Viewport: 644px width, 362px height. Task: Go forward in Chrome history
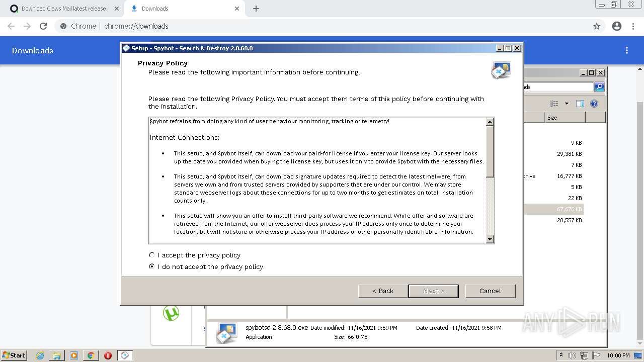click(x=27, y=26)
